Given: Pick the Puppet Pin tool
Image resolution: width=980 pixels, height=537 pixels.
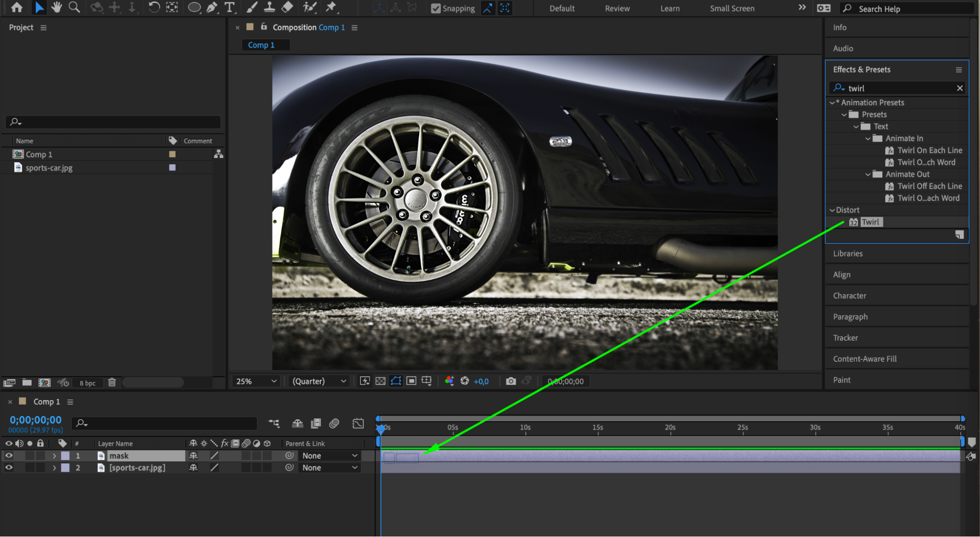Looking at the screenshot, I should click(x=331, y=7).
